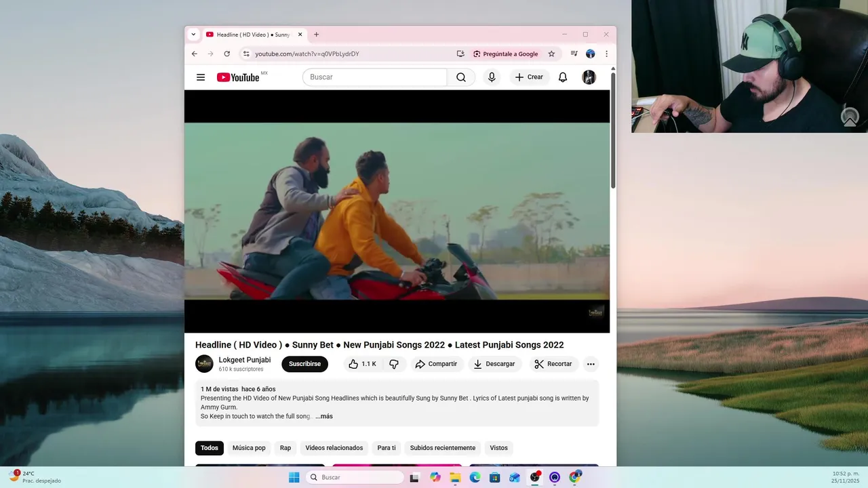Open the three-dot more actions menu under video
Screen dimensions: 868x488
pyautogui.click(x=591, y=364)
